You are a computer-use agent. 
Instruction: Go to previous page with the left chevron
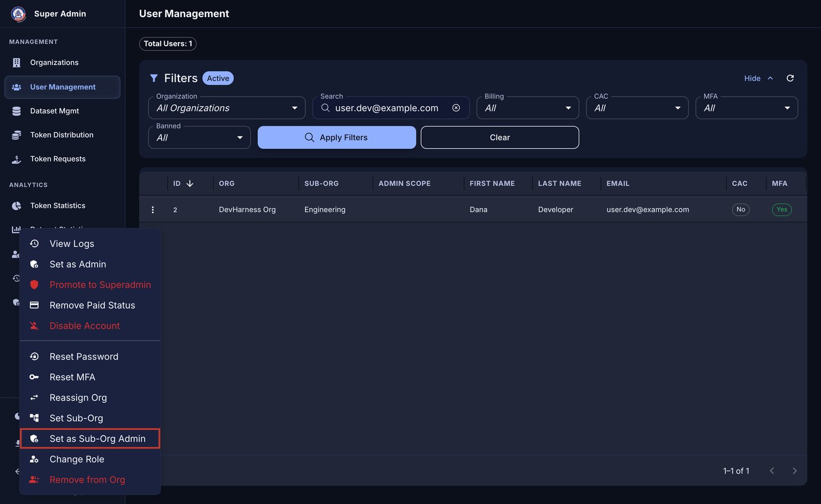click(x=772, y=471)
